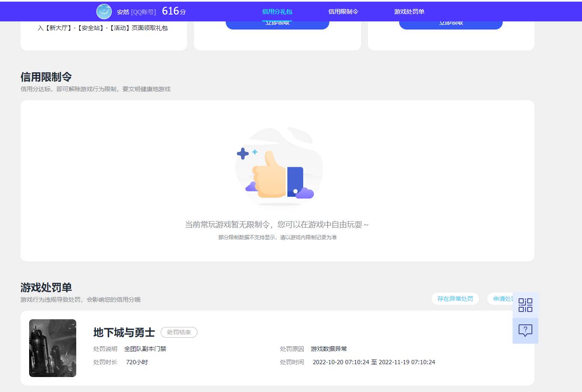Switch to the 信用限制令 tab

(x=342, y=12)
